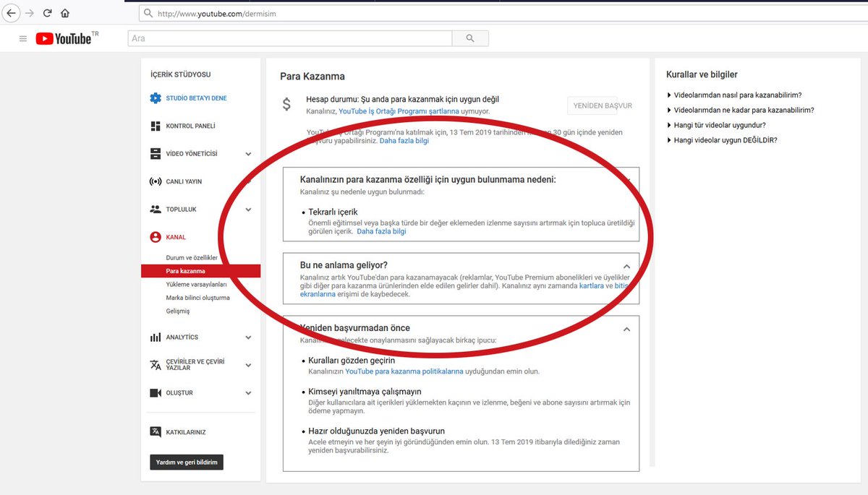The width and height of the screenshot is (868, 495).
Task: Click the 'Tekrarlı içerik' bullet text
Action: pyautogui.click(x=333, y=212)
